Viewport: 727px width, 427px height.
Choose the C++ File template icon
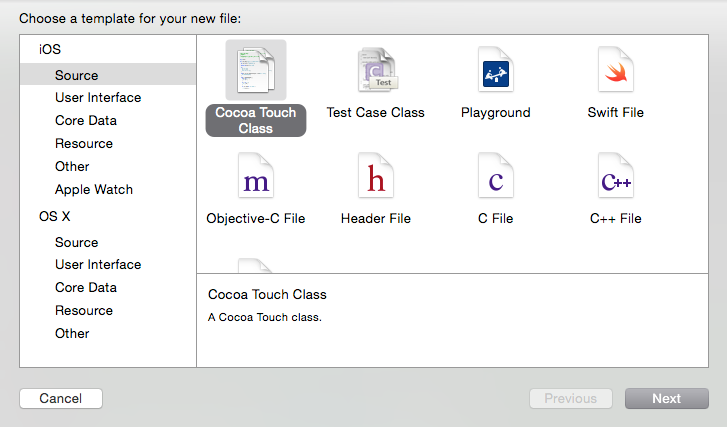(616, 176)
